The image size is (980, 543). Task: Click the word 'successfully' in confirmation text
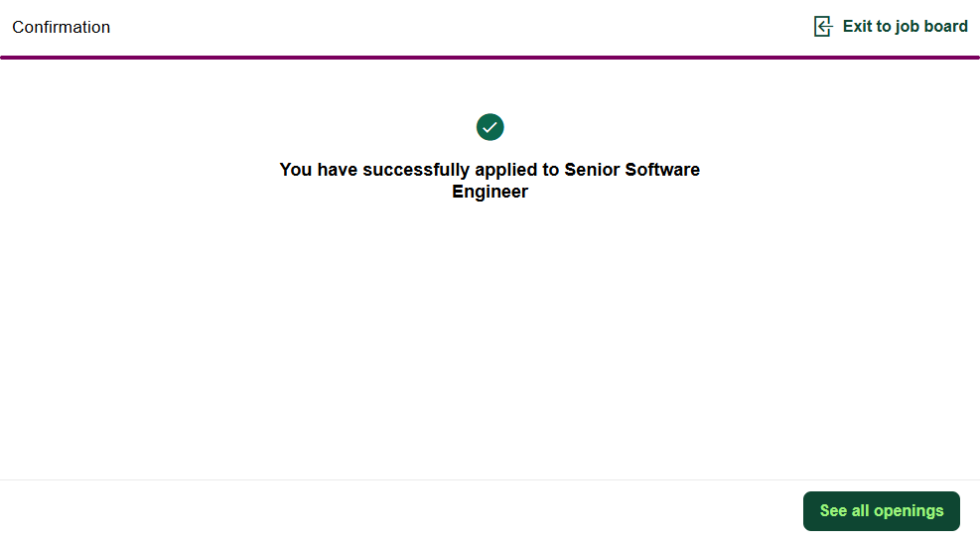point(415,170)
